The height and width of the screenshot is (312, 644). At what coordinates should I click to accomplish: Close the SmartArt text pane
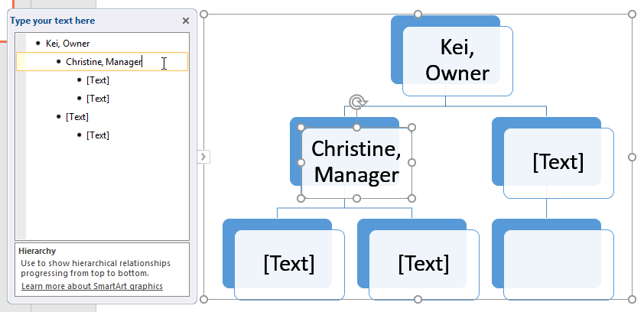[185, 21]
